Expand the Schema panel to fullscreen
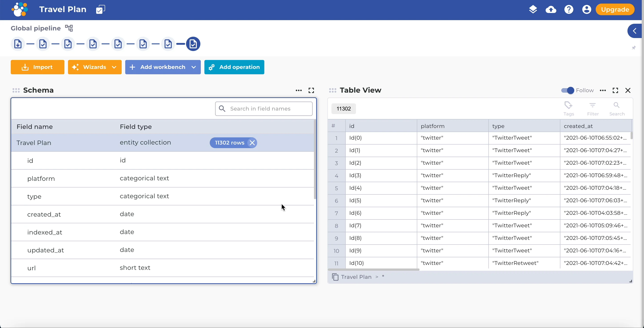The height and width of the screenshot is (328, 644). [x=311, y=90]
